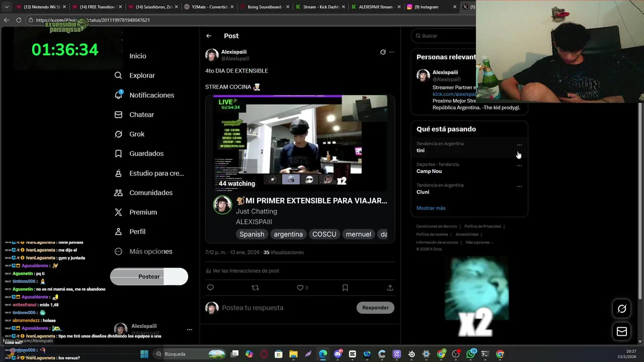Screen dimensions: 644x362
Task: Close the Instagram browser tab
Action: 455,7
